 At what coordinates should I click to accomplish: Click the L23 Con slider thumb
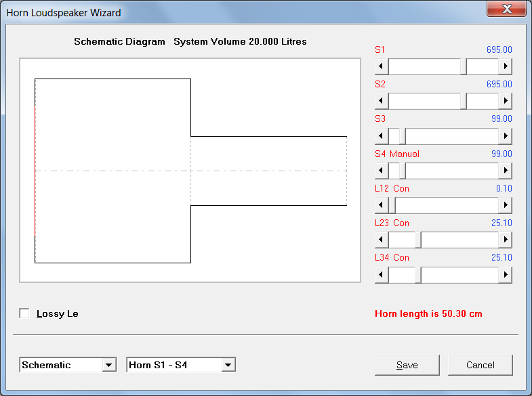(418, 240)
